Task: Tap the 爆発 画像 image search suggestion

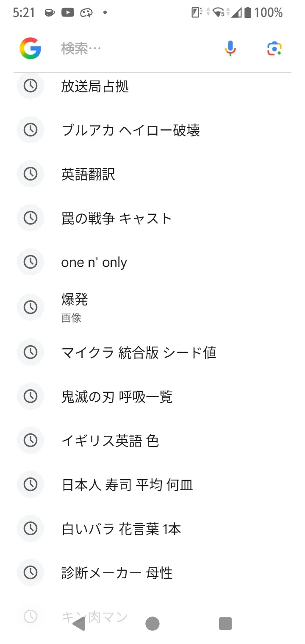Action: pos(75,307)
